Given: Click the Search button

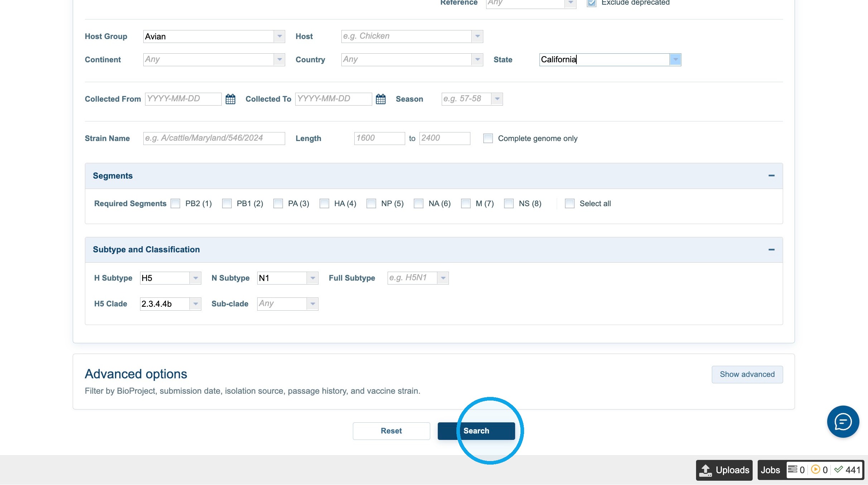Looking at the screenshot, I should click(x=476, y=431).
